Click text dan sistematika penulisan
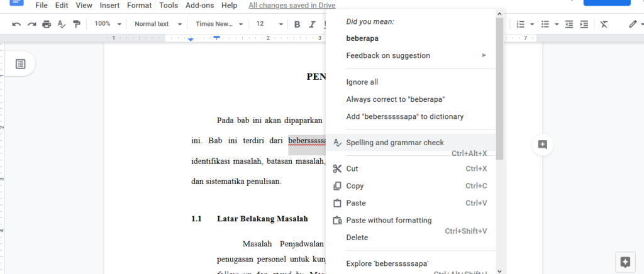The image size is (644, 274). 236,181
